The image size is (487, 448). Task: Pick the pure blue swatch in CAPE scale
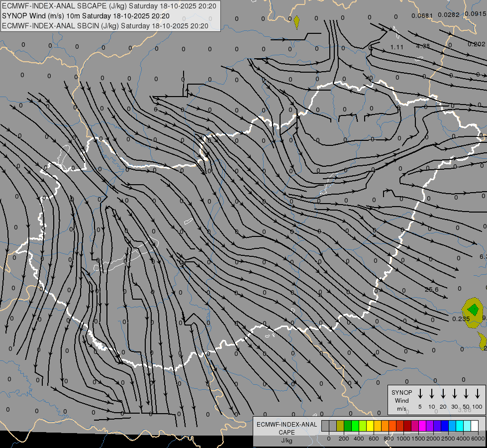pos(445,426)
